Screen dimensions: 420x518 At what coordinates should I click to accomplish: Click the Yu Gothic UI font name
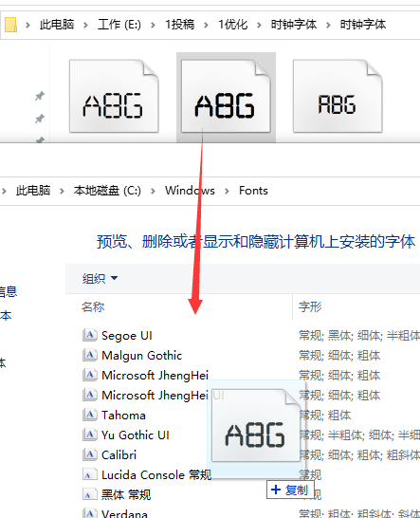click(136, 435)
